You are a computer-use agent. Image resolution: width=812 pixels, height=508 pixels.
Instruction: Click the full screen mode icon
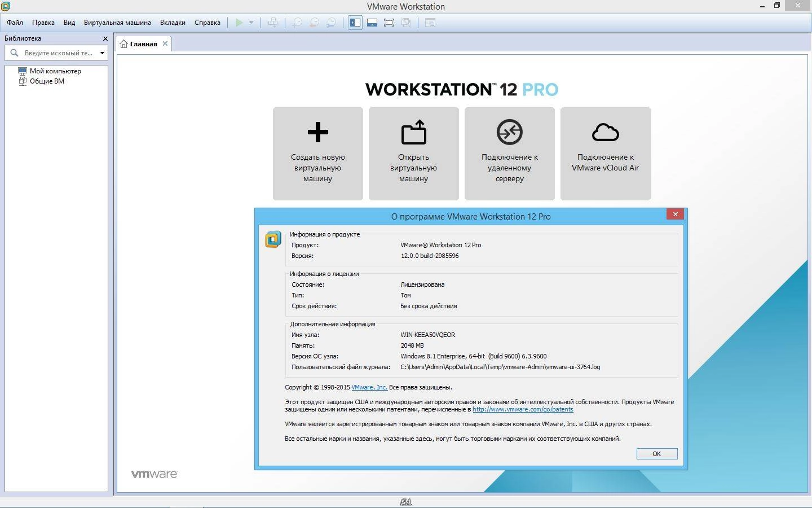[389, 23]
